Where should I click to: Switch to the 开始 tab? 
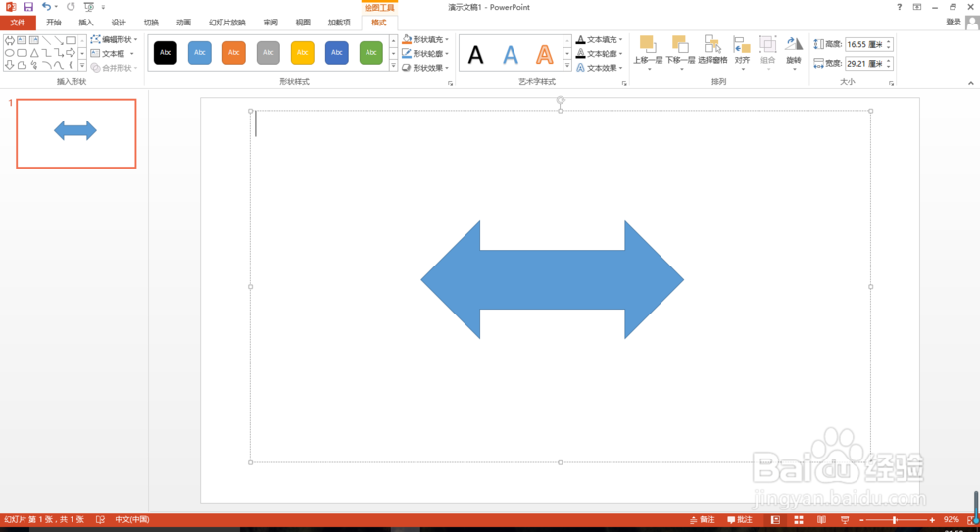point(54,23)
